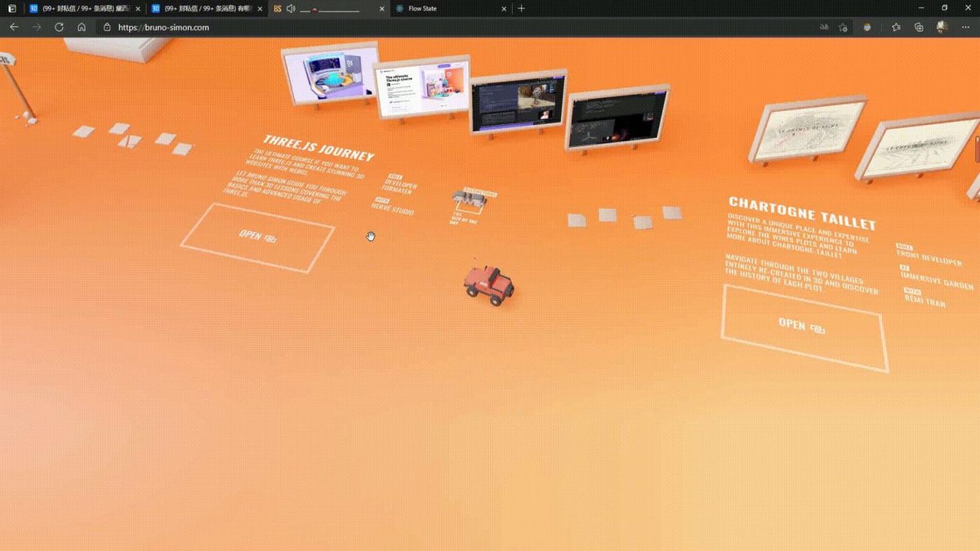
Task: Reload the bruno-simon.com page
Action: click(x=59, y=27)
